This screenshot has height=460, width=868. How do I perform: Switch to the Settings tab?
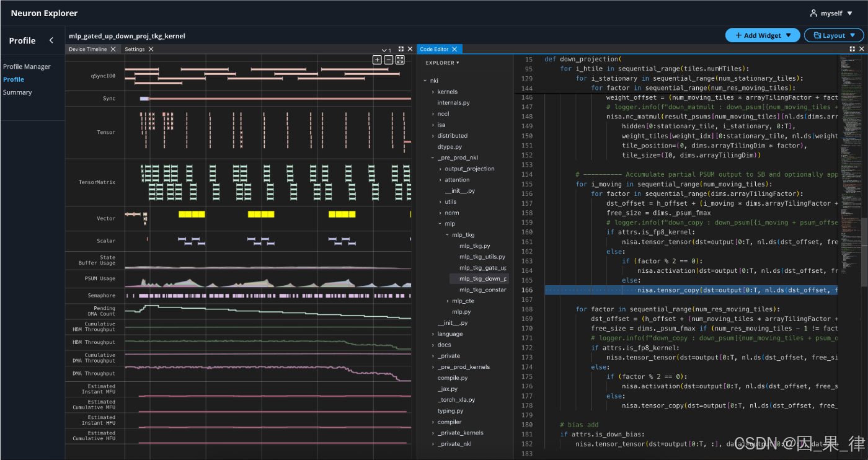pyautogui.click(x=135, y=49)
